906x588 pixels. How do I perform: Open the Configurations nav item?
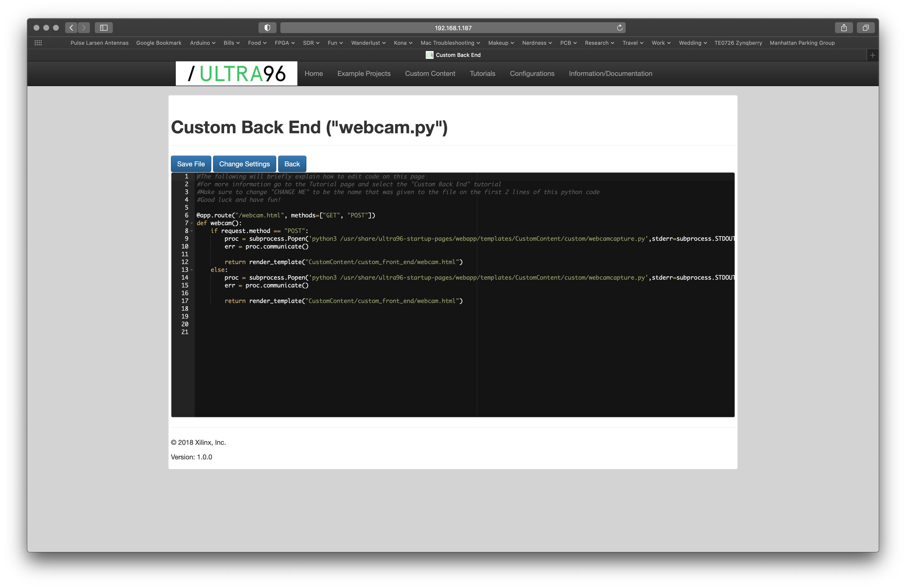click(x=532, y=73)
